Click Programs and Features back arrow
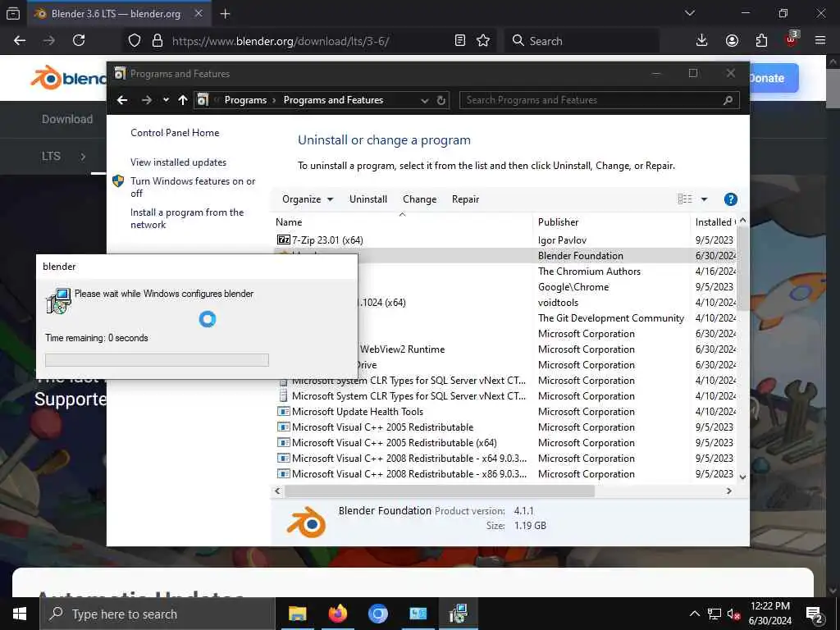 click(x=122, y=100)
